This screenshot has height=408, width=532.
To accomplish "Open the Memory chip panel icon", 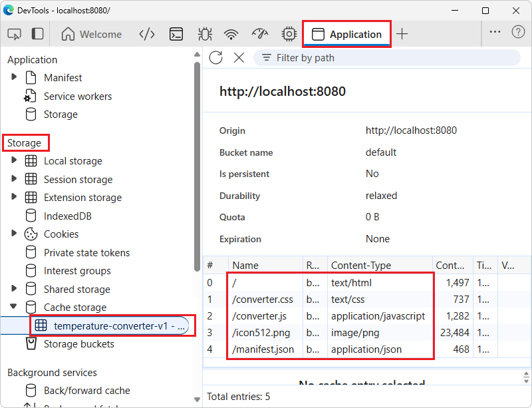I will click(288, 33).
